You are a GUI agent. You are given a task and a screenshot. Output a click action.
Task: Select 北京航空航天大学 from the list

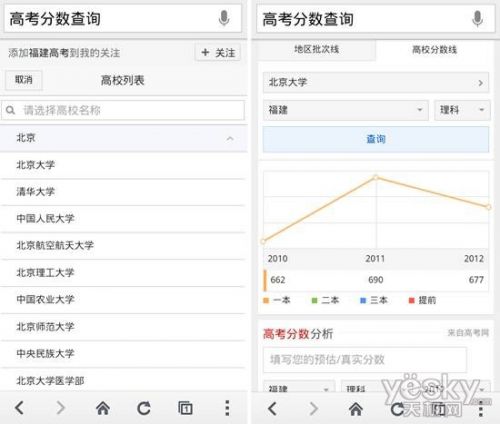pyautogui.click(x=123, y=246)
